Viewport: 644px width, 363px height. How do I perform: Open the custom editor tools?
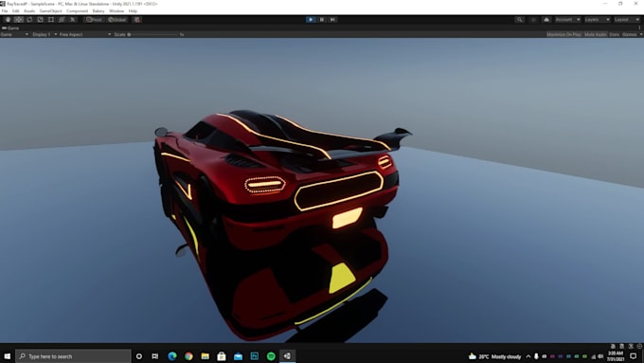pyautogui.click(x=73, y=19)
